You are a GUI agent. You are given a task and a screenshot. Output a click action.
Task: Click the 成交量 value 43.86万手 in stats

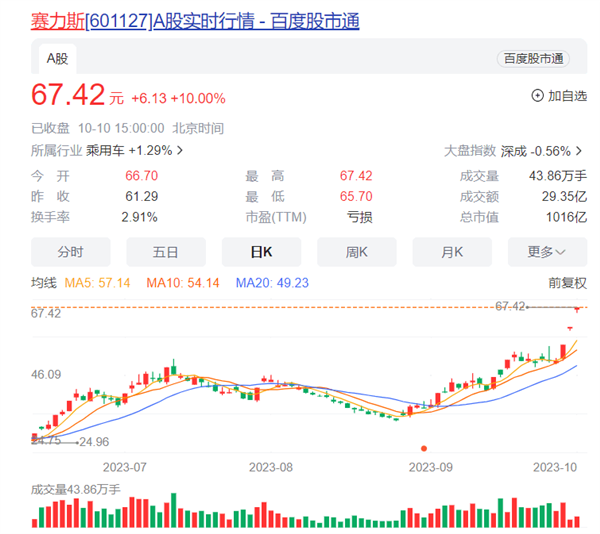(x=558, y=176)
